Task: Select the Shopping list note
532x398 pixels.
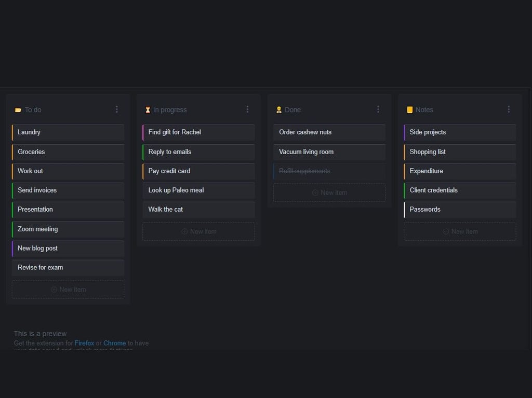Action: point(460,152)
